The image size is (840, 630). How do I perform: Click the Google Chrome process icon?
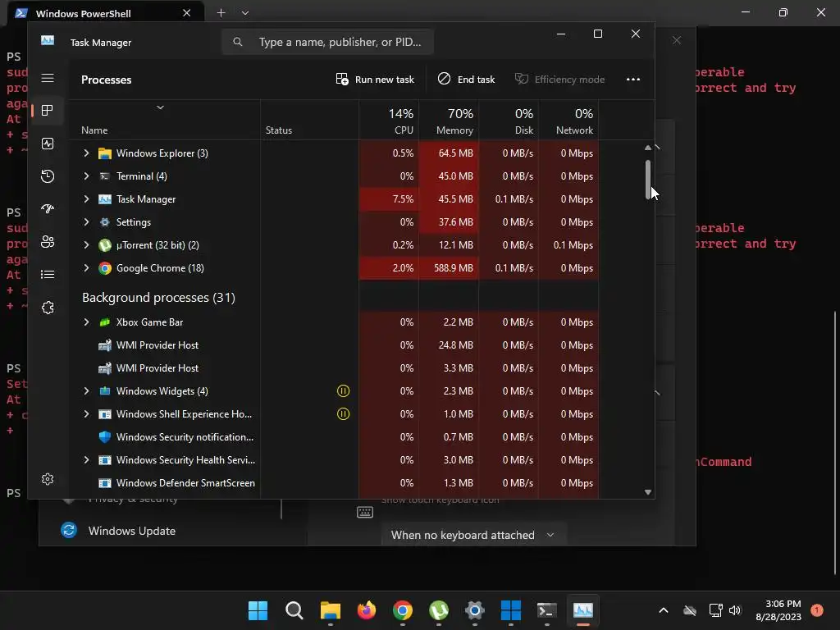coord(105,268)
